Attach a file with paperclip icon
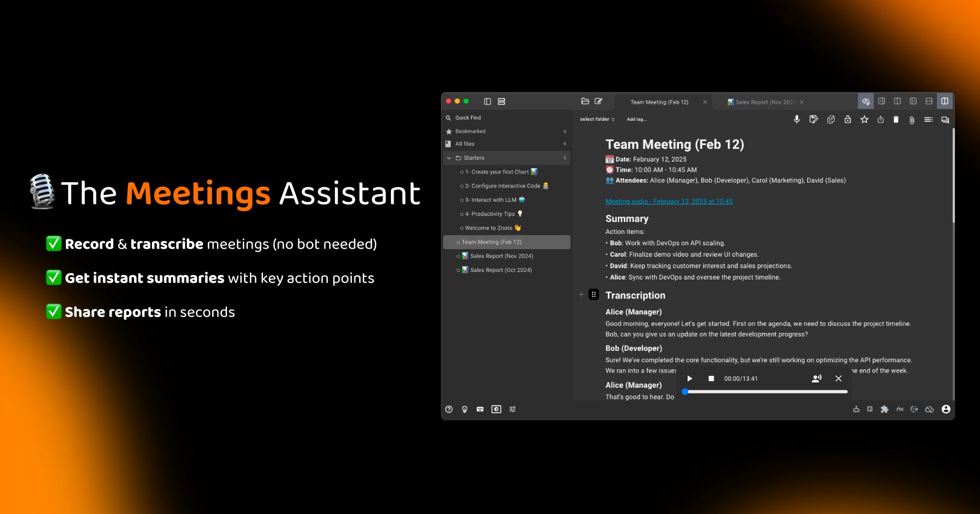 [912, 120]
